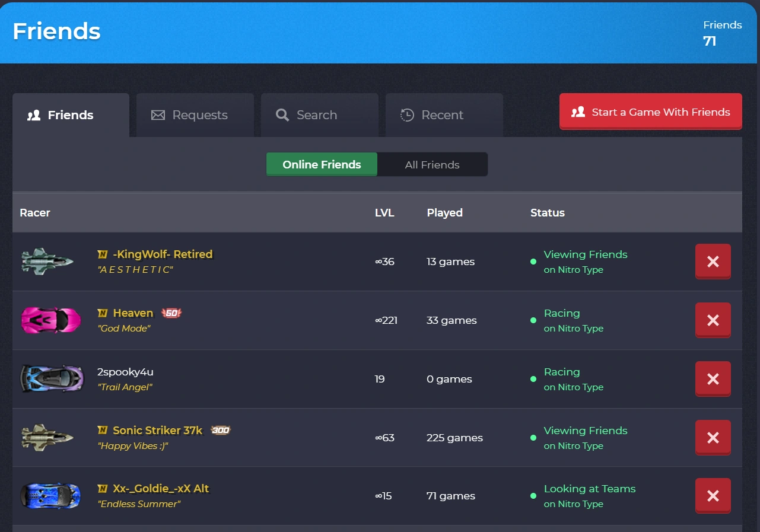Click the "A E S T H E T I C" title

click(x=135, y=269)
